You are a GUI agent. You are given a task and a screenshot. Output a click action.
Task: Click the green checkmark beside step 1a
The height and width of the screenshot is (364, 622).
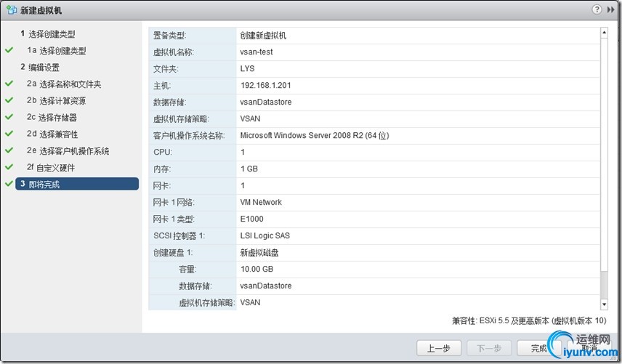[9, 50]
